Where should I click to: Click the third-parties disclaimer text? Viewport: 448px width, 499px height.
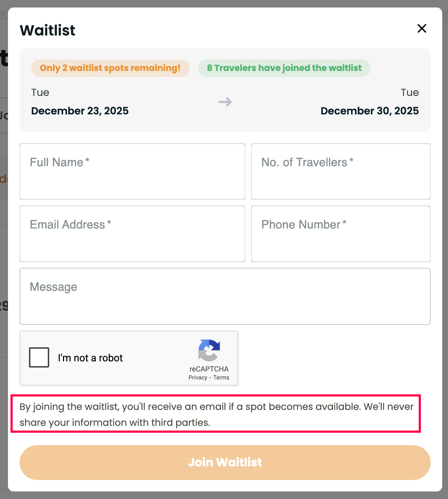[x=216, y=414]
